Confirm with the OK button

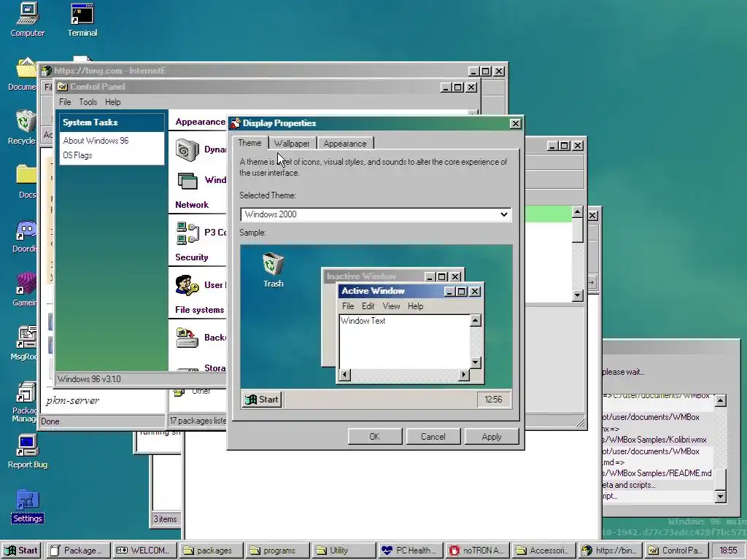(375, 437)
